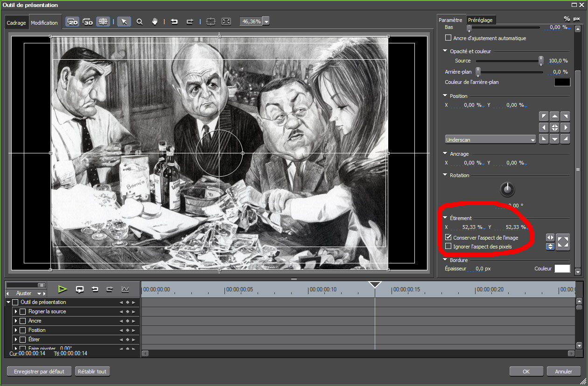Expand the Rogner la source row

(16, 311)
